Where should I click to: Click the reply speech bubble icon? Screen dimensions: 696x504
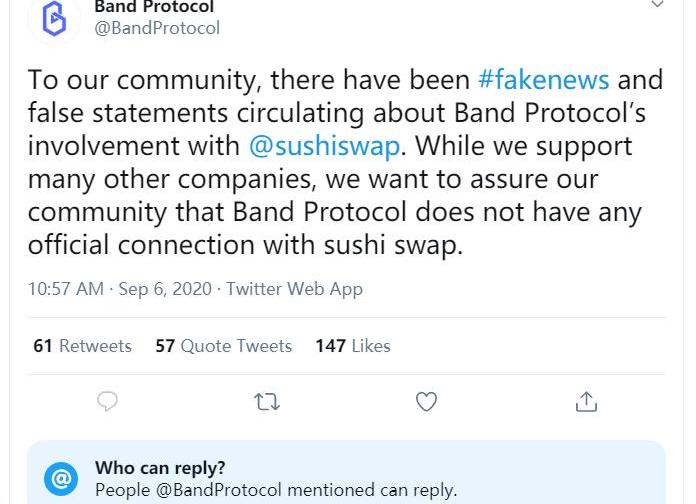[107, 402]
